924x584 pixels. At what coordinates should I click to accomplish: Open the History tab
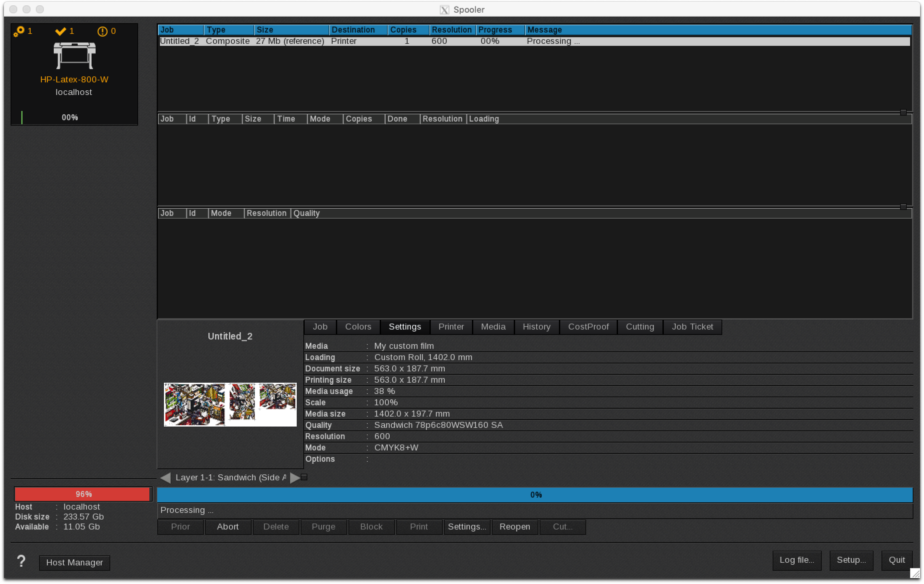[536, 327]
